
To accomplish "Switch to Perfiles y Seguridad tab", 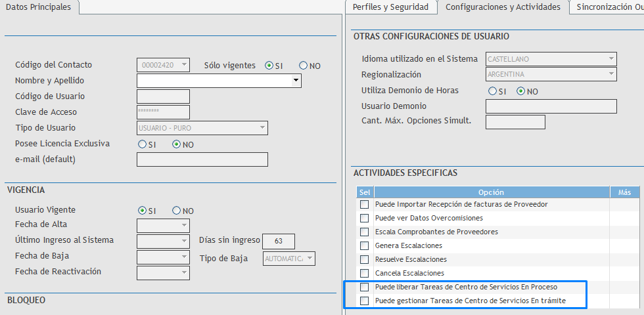I will pyautogui.click(x=390, y=7).
